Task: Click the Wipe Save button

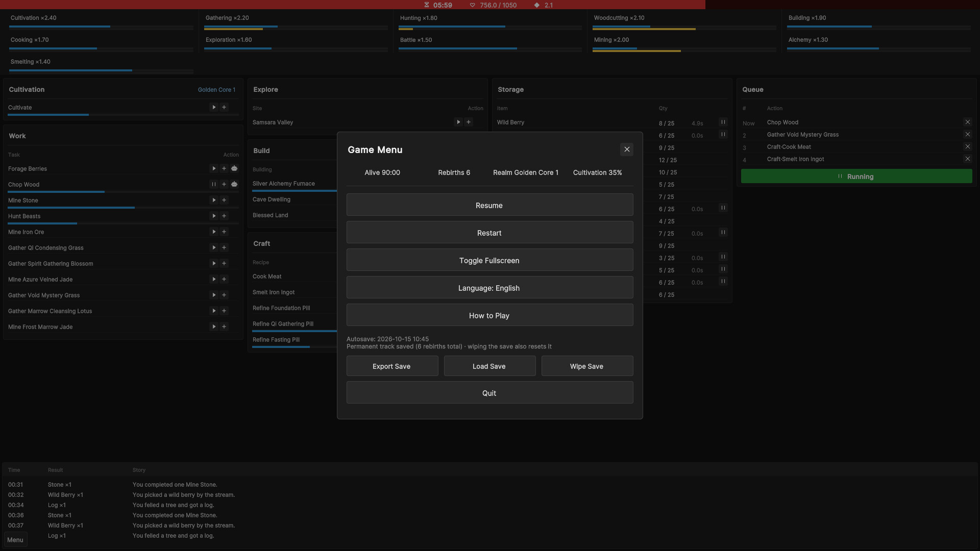Action: tap(587, 366)
